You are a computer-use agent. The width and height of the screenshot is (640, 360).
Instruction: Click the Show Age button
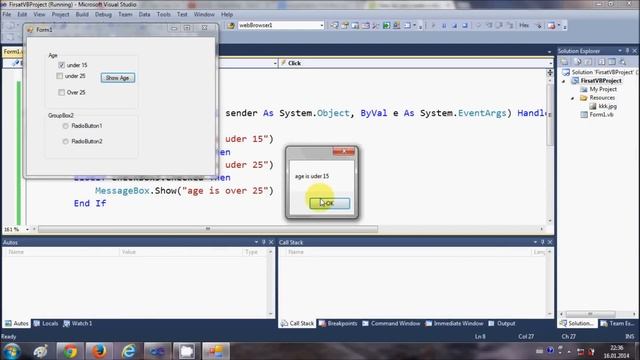point(118,78)
